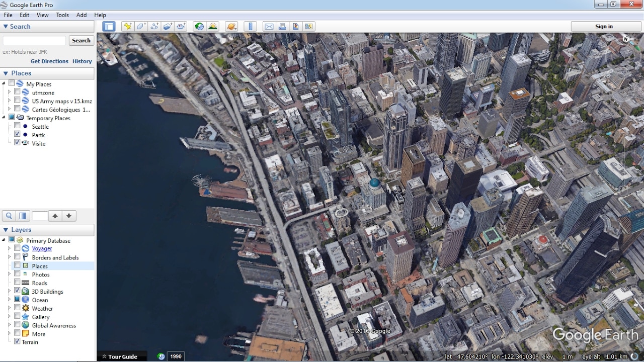
Task: Expand the utmzone folder in Places
Action: tap(9, 93)
